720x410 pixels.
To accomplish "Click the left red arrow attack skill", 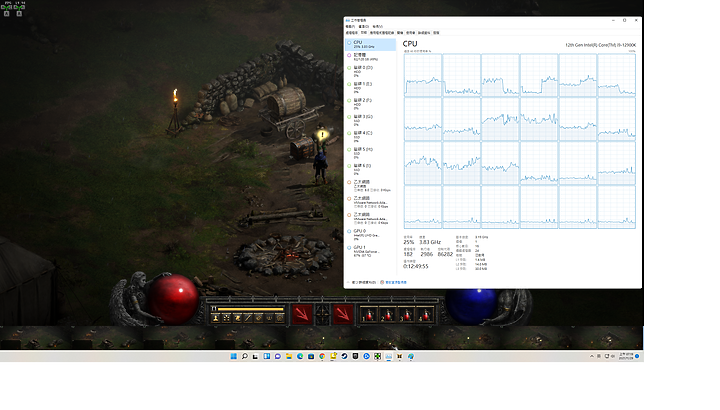I will point(302,315).
